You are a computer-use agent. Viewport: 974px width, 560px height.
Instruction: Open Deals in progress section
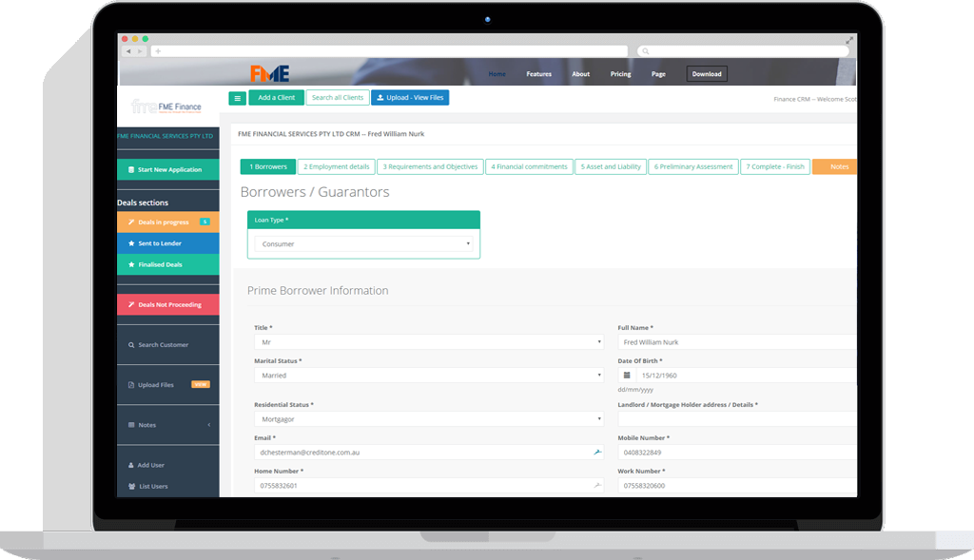point(167,222)
